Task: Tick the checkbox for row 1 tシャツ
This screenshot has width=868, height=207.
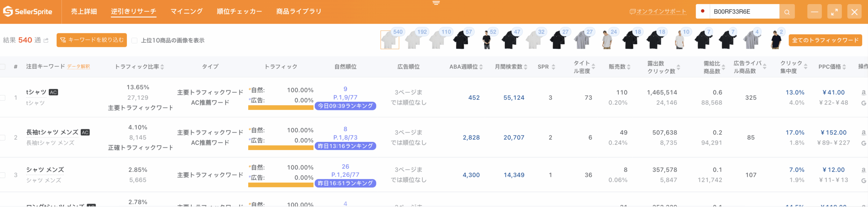Action: [x=3, y=98]
